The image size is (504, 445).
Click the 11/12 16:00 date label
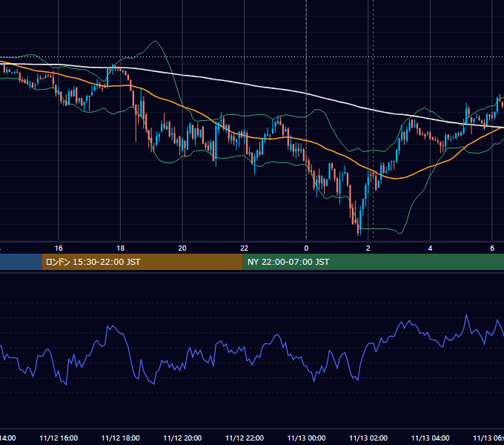(x=59, y=438)
